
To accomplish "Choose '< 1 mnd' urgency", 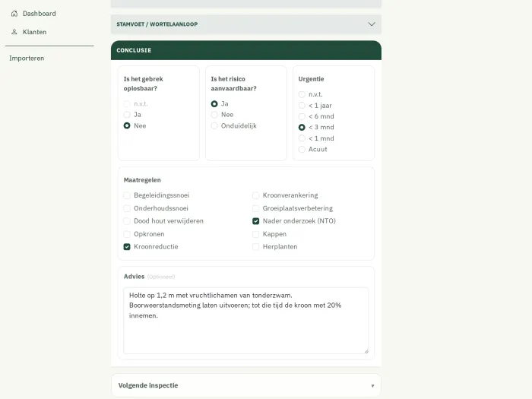I will pos(302,138).
